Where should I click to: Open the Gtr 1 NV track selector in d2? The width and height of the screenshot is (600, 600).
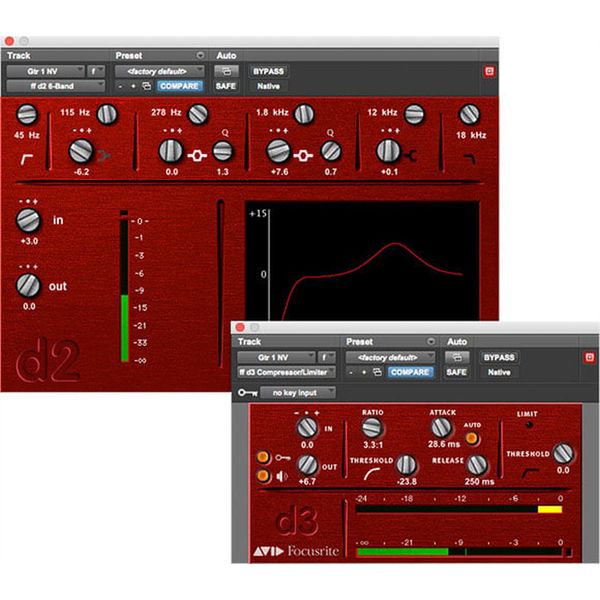[x=46, y=71]
